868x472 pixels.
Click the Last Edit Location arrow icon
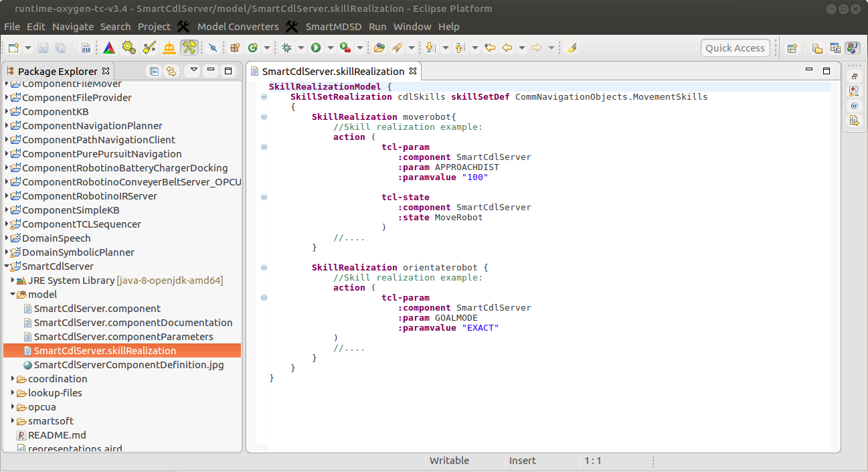pos(490,48)
